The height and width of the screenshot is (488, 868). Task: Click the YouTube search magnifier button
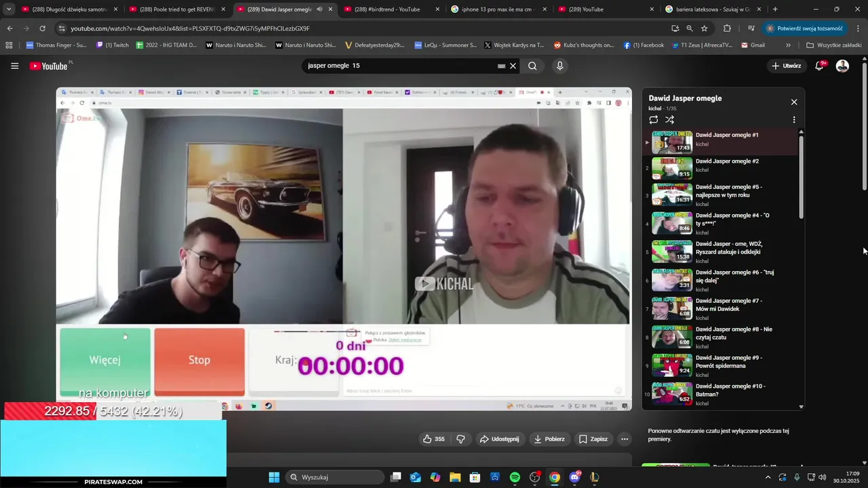[x=532, y=66]
